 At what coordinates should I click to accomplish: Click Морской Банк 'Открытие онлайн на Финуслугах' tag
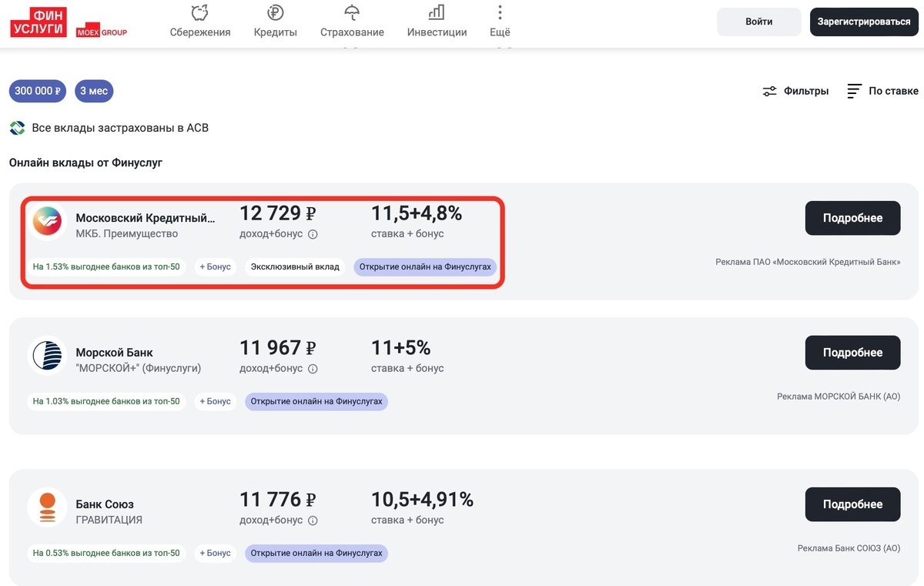click(316, 401)
